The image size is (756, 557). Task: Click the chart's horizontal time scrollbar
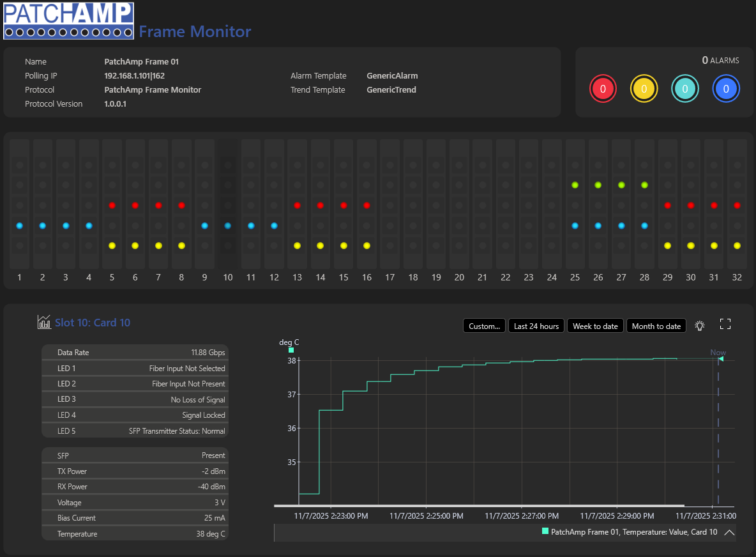tap(479, 505)
